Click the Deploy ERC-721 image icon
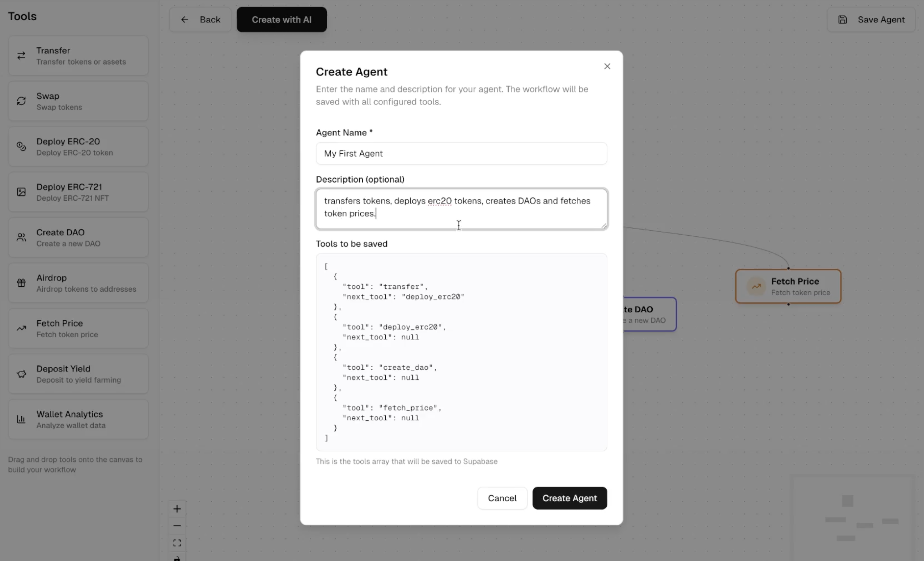Screen dimensions: 924x561 click(21, 192)
